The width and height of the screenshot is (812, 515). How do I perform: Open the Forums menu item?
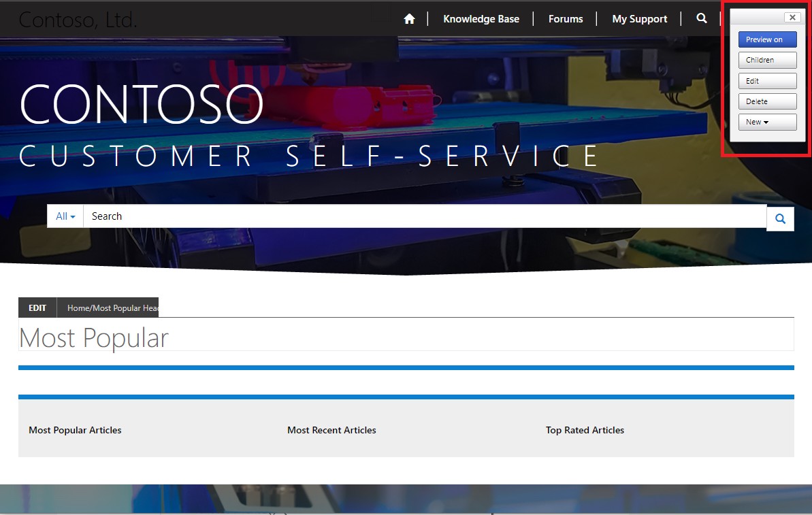pos(566,19)
